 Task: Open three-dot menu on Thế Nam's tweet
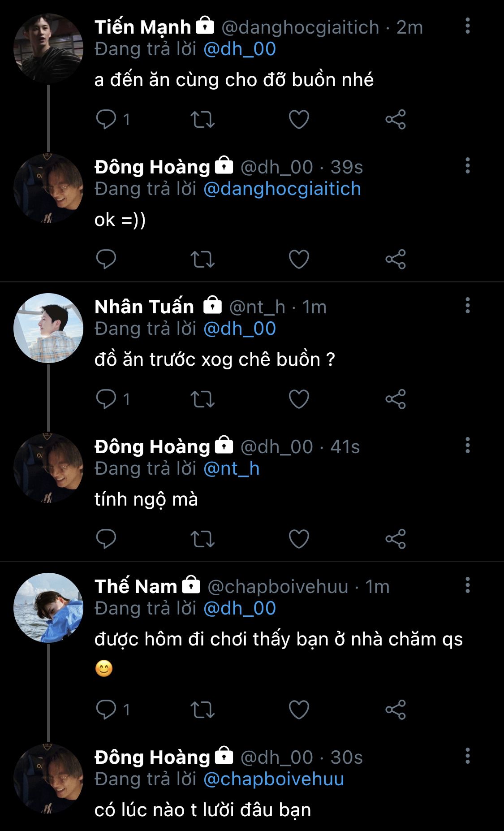pos(468,585)
